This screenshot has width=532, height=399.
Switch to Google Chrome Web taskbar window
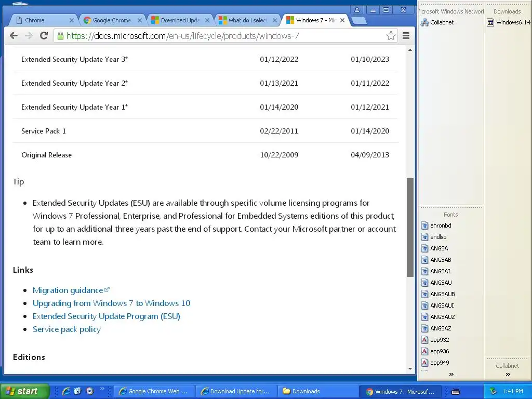153,392
